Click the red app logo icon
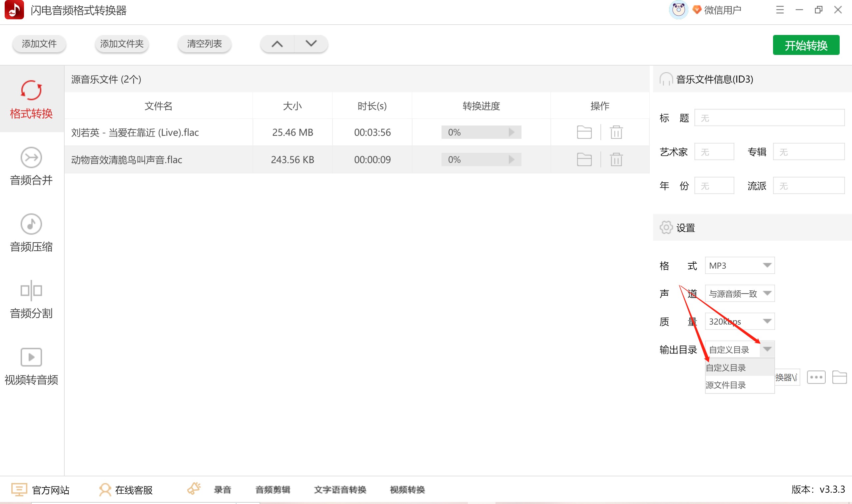The image size is (852, 504). pyautogui.click(x=14, y=10)
